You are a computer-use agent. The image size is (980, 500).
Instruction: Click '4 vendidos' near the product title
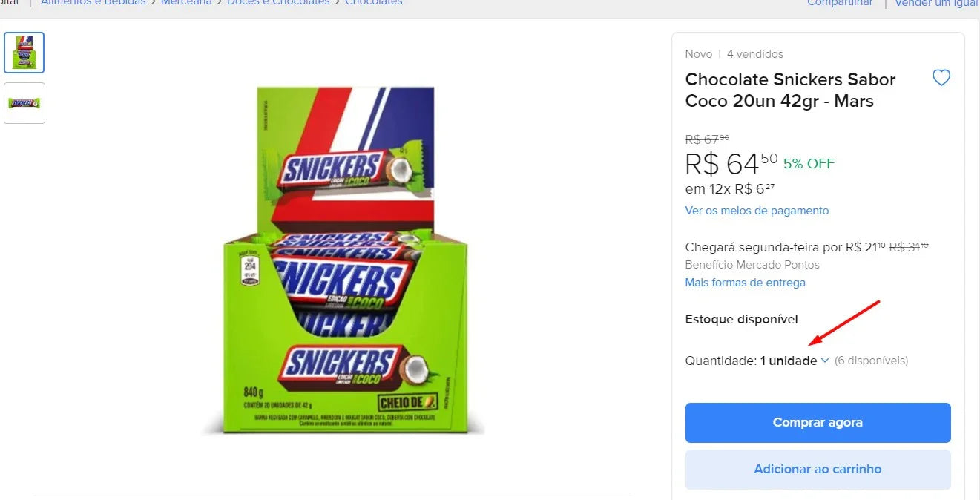(x=754, y=53)
